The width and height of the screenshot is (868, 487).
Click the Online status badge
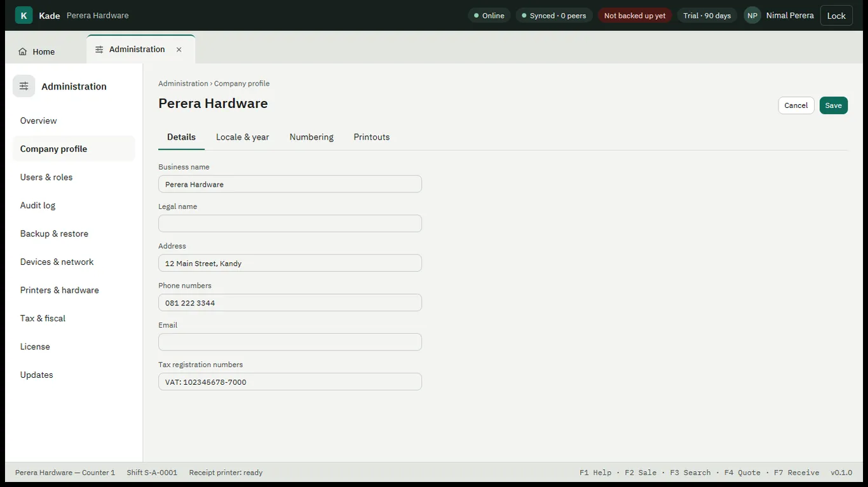489,15
